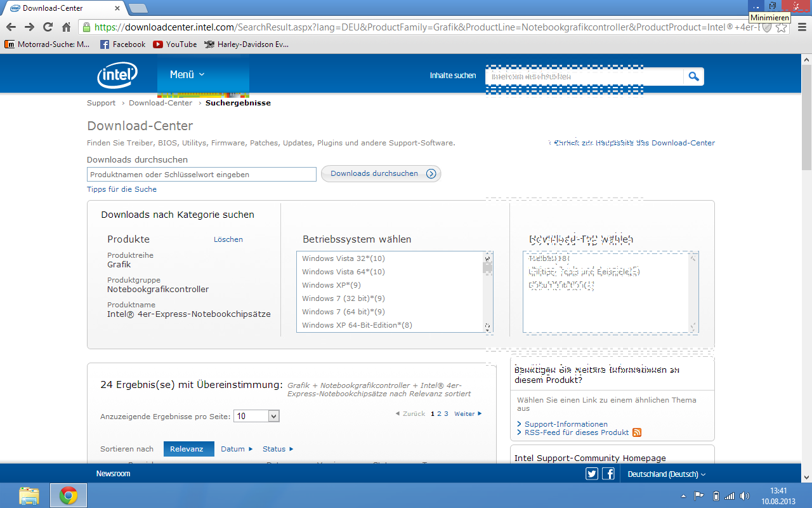This screenshot has height=508, width=812.
Task: Open RSS-Feed für dieses Produkt link
Action: click(577, 432)
